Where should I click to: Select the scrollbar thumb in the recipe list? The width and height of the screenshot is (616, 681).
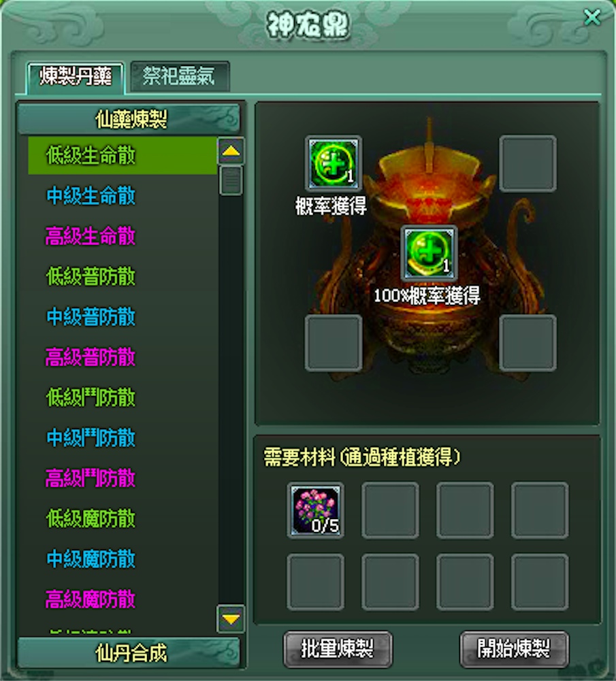click(231, 180)
